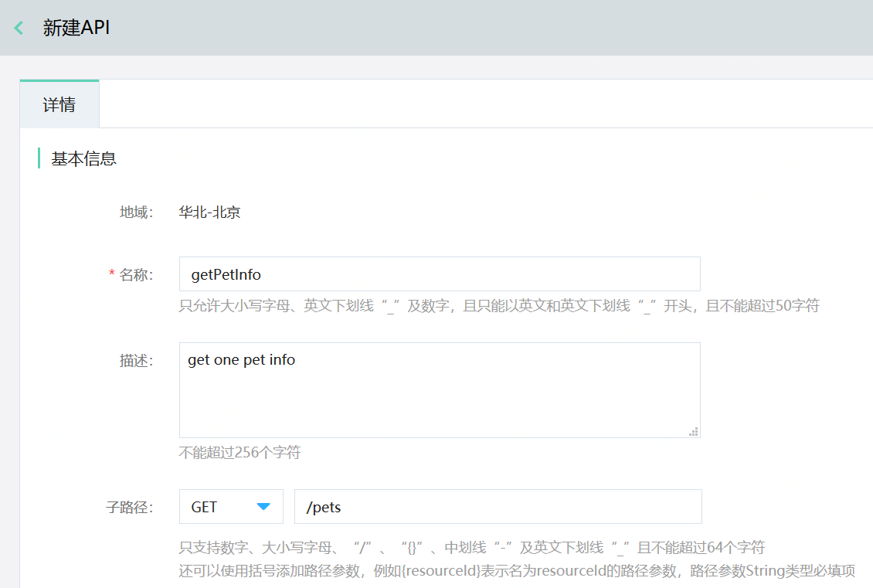Viewport: 873px width, 588px height.
Task: Click the 名称 field containing getPetInfo
Action: click(x=439, y=274)
